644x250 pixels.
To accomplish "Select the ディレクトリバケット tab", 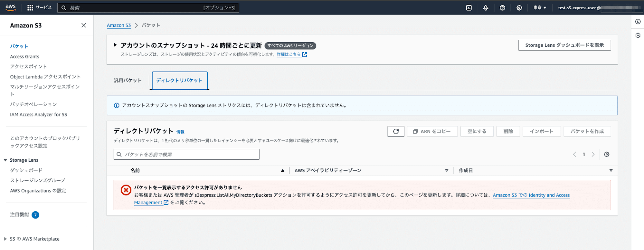I will pos(179,80).
